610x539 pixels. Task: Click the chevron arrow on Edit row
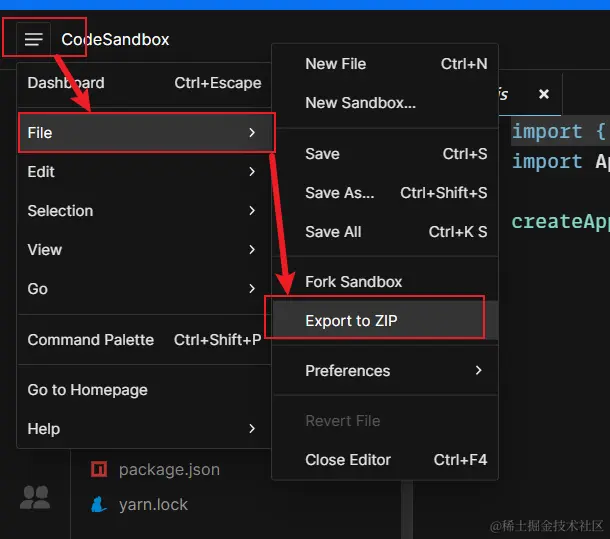click(252, 172)
